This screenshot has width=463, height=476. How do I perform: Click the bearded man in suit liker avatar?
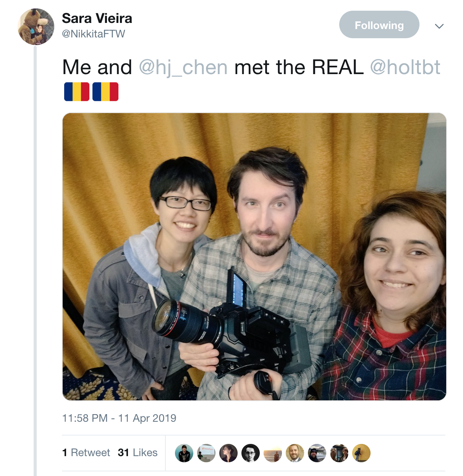tap(295, 453)
